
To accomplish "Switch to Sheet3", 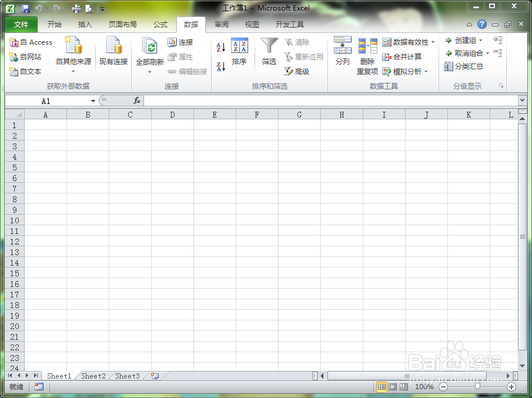I will (x=127, y=376).
